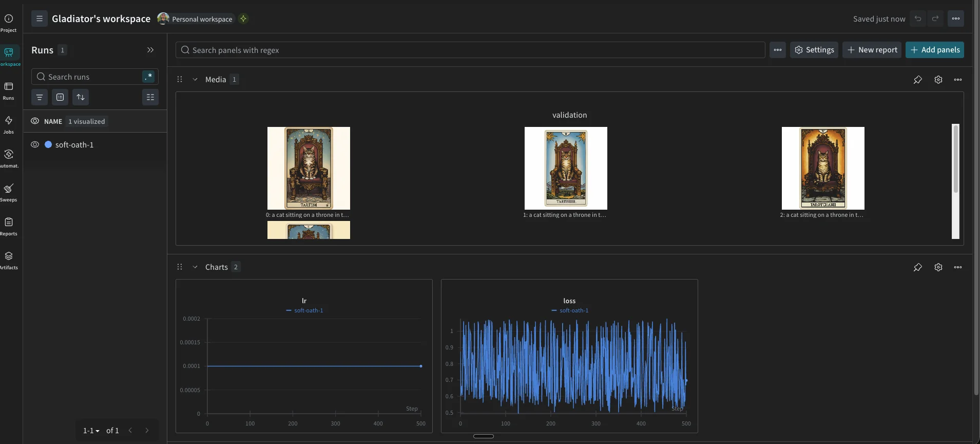Click Gladiator's workspace title
The image size is (980, 444).
pyautogui.click(x=101, y=18)
